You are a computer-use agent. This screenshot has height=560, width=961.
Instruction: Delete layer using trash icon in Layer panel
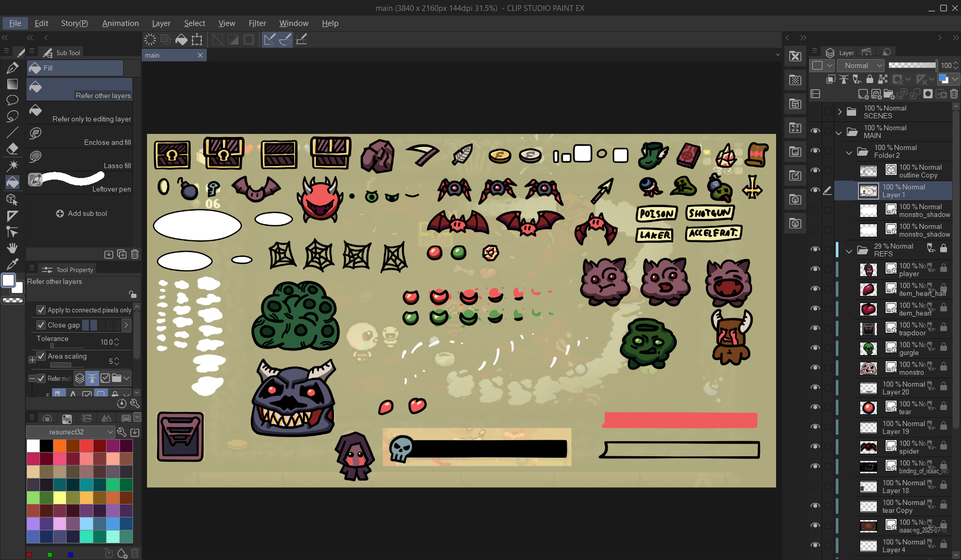(954, 94)
